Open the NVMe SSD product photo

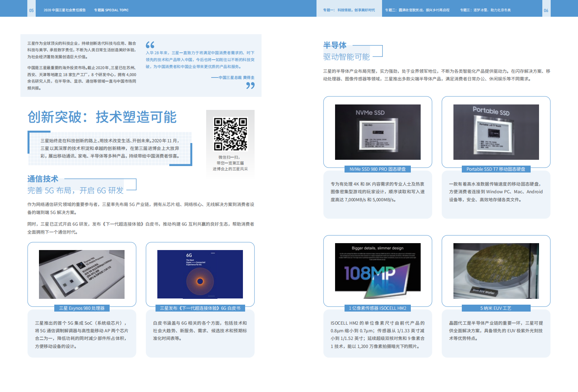point(378,132)
